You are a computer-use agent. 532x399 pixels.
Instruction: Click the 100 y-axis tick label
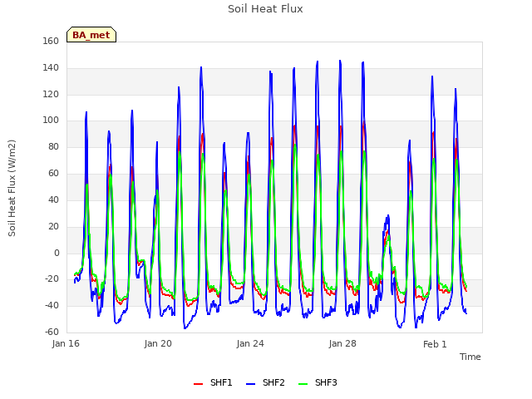(51, 120)
